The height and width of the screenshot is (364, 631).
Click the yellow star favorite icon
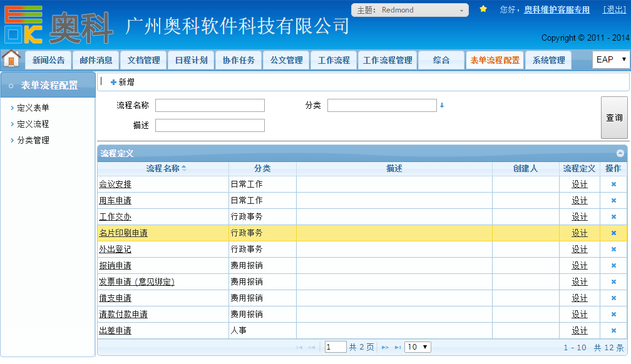point(483,9)
